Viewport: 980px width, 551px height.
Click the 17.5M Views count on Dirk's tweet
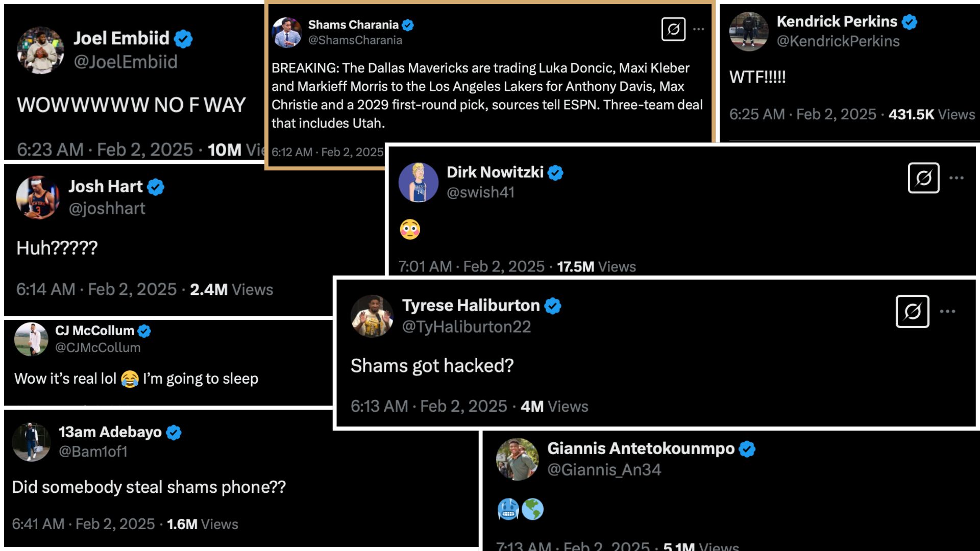coord(596,266)
